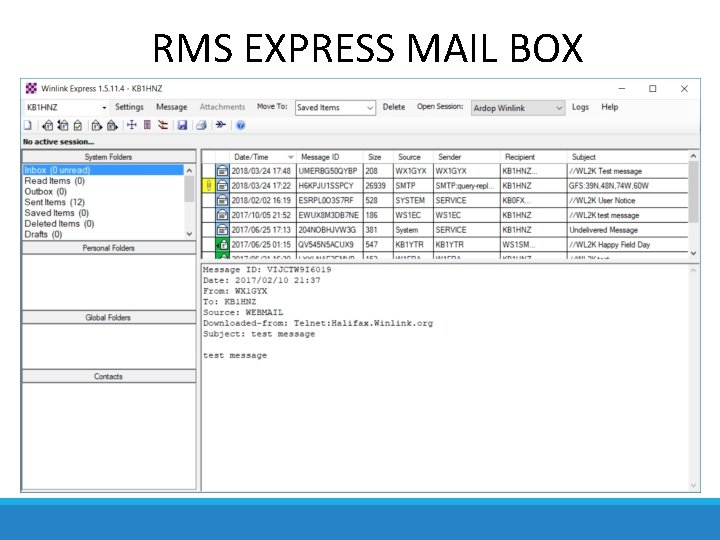
Task: Select message '//WL2K User Notice'
Action: [445, 200]
